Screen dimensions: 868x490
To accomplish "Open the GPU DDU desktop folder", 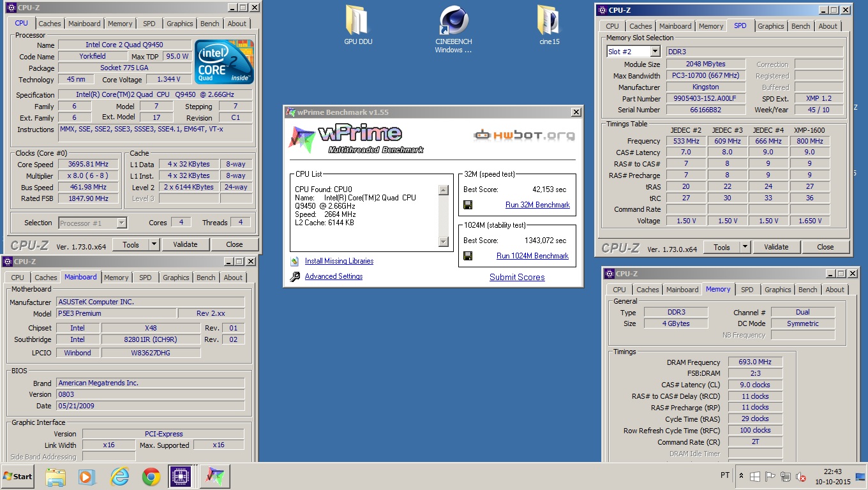I will pos(358,26).
